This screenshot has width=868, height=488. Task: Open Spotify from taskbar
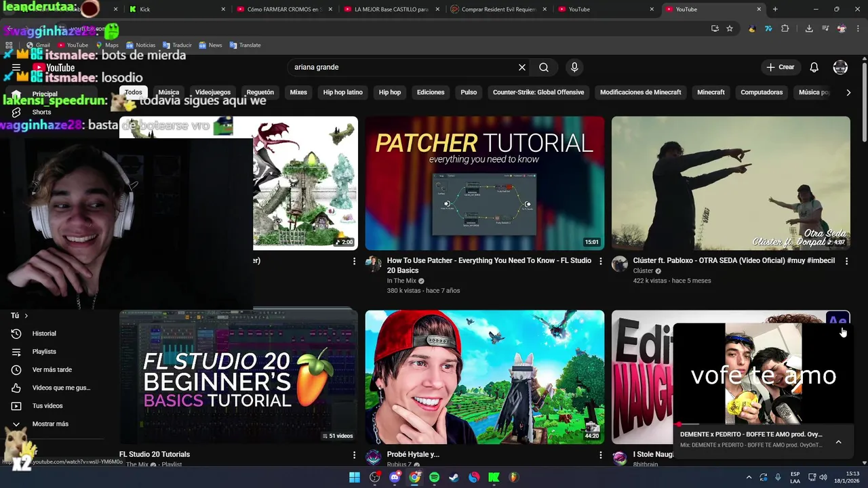(x=434, y=477)
